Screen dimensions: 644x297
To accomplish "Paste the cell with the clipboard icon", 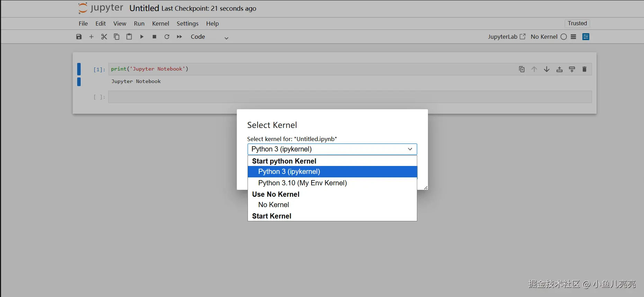I will coord(129,37).
